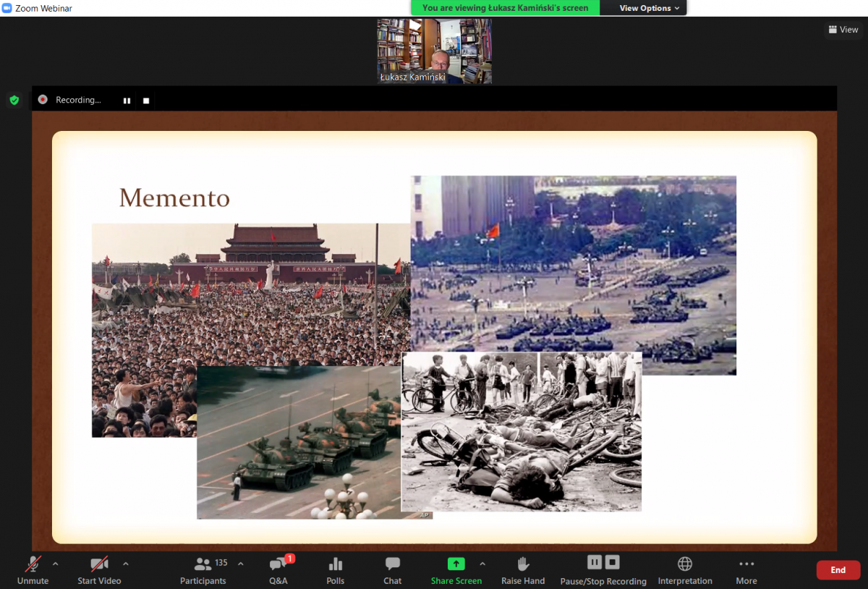Image resolution: width=868 pixels, height=589 pixels.
Task: Click the red recording indicator dot
Action: click(x=43, y=100)
